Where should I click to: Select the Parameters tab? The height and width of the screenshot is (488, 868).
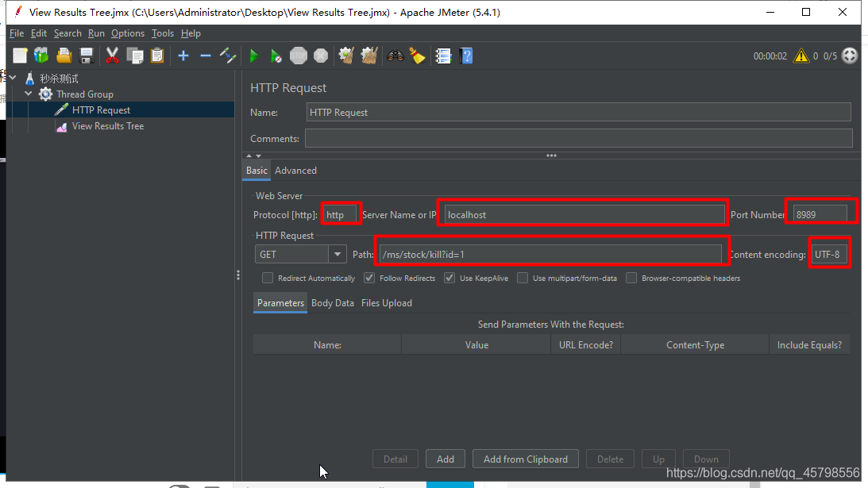point(280,303)
